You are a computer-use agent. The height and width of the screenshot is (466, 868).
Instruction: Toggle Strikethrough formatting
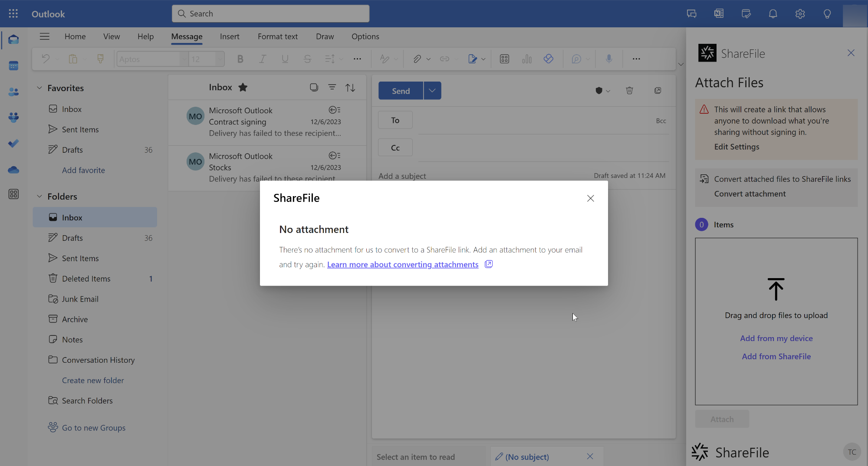point(307,59)
